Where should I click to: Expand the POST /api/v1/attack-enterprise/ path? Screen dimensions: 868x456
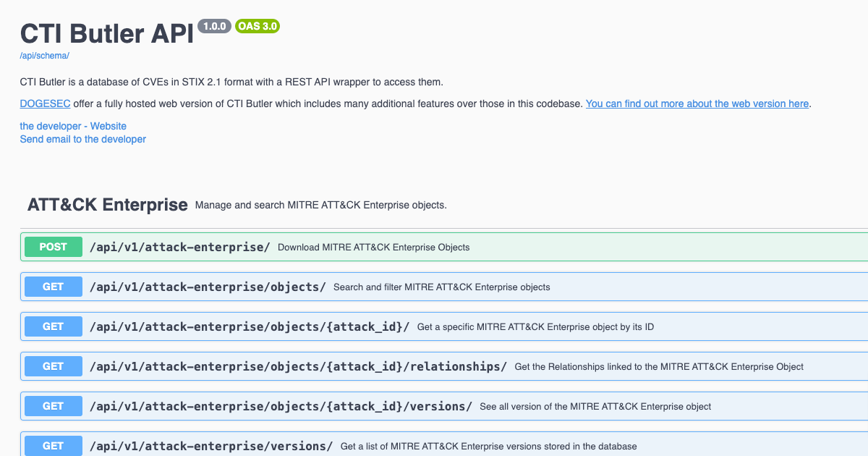click(x=180, y=247)
